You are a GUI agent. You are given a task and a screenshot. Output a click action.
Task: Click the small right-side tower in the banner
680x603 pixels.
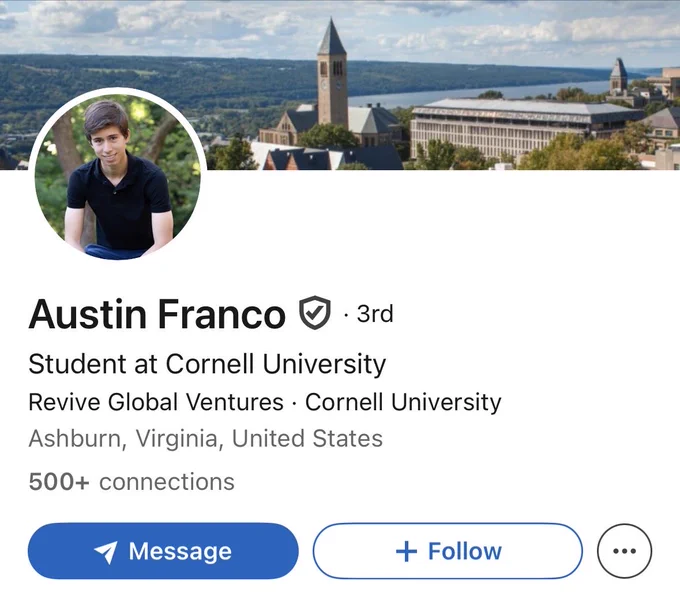coord(618,76)
